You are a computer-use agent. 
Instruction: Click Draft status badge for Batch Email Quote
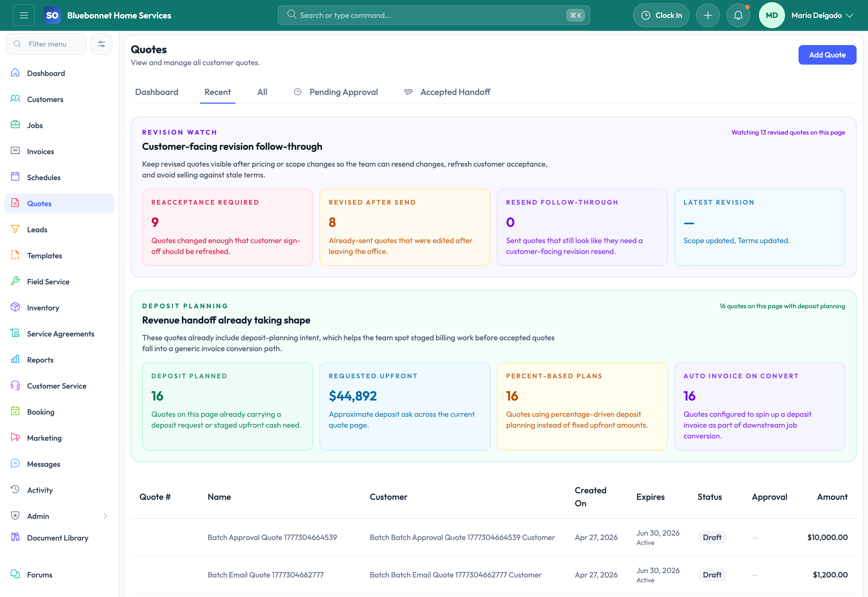(x=712, y=574)
